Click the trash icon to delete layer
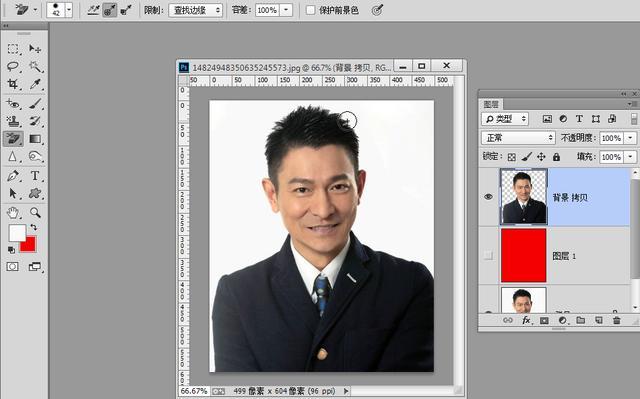The height and width of the screenshot is (399, 640). pos(617,321)
